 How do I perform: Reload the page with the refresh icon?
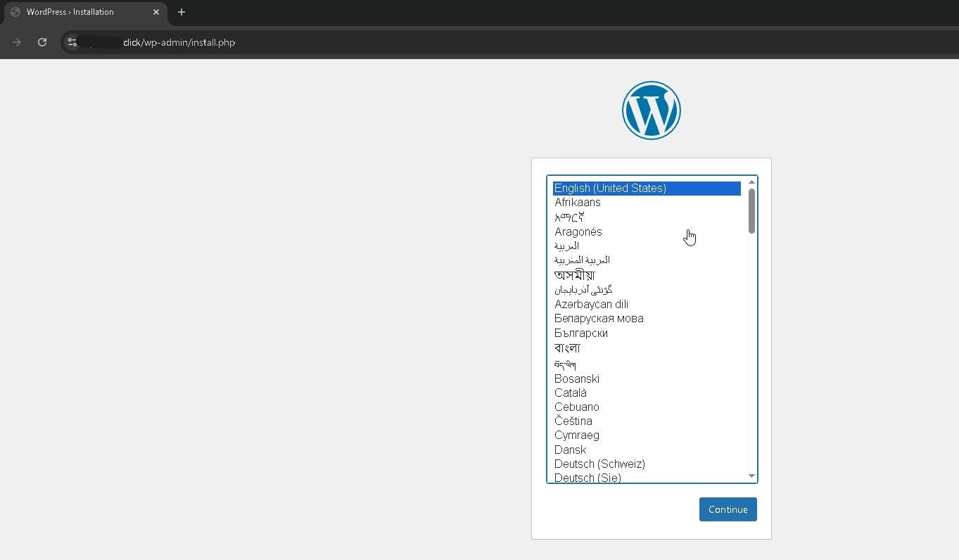42,42
